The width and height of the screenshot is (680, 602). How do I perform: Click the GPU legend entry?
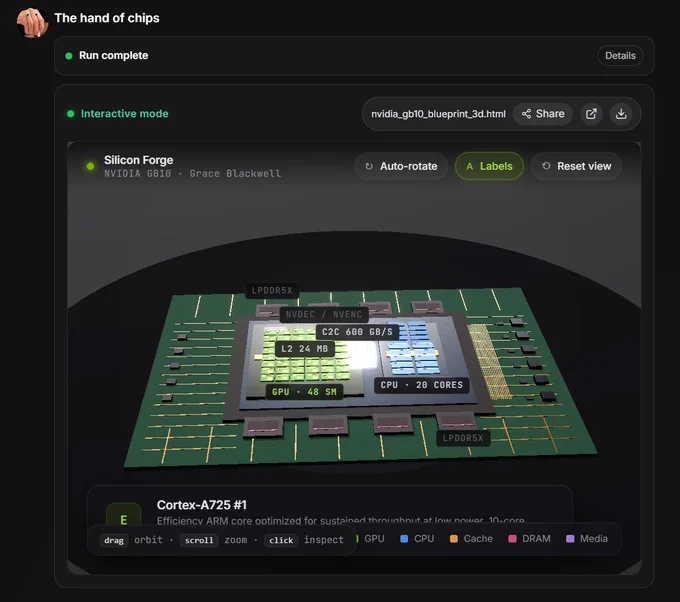coord(370,539)
